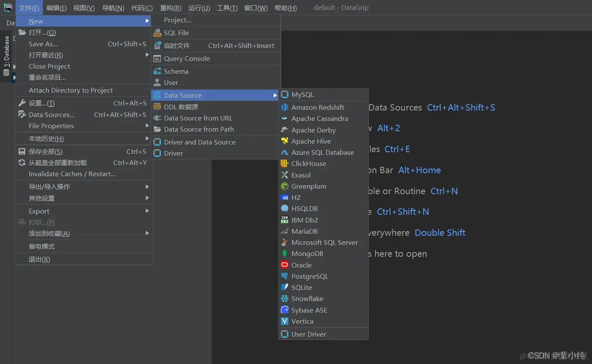592x364 pixels.
Task: Expand the 导出/导入操作 submenu
Action: pyautogui.click(x=147, y=187)
